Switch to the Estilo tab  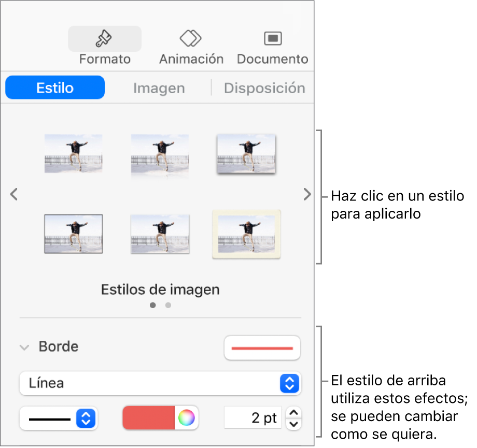coord(55,88)
